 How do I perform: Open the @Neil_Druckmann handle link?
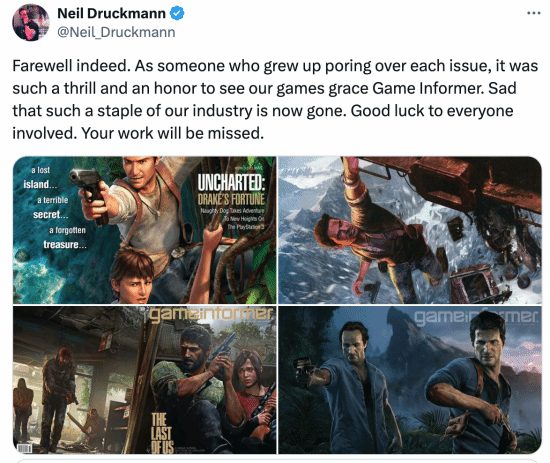(116, 32)
